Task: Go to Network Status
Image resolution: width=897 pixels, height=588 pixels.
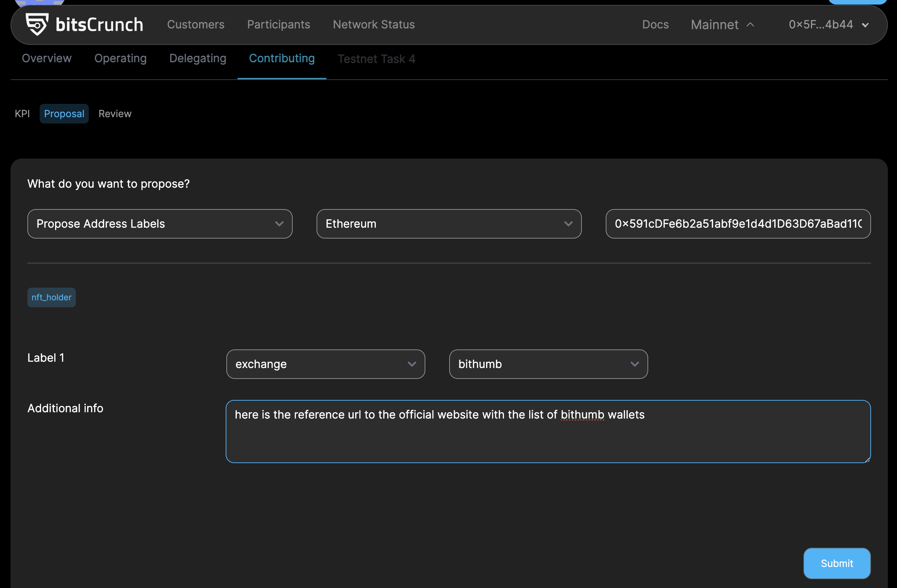Action: (x=373, y=25)
